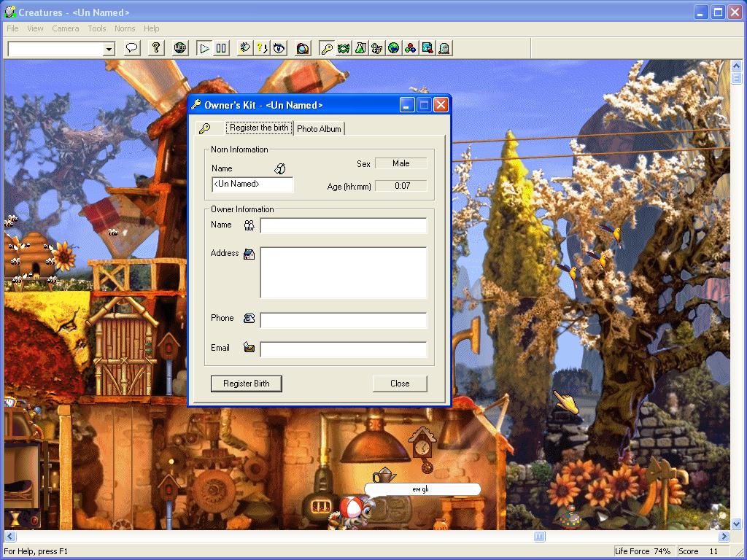This screenshot has width=747, height=560.
Task: Click the Life Force 74% status entry
Action: click(643, 551)
